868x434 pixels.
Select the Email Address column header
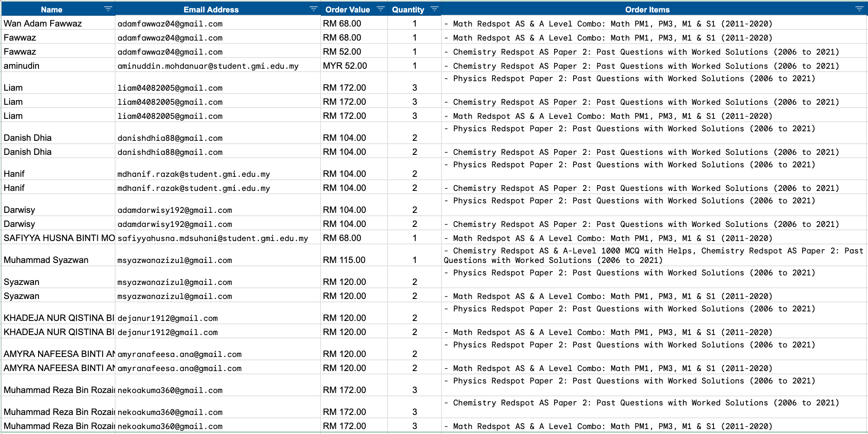[x=211, y=10]
